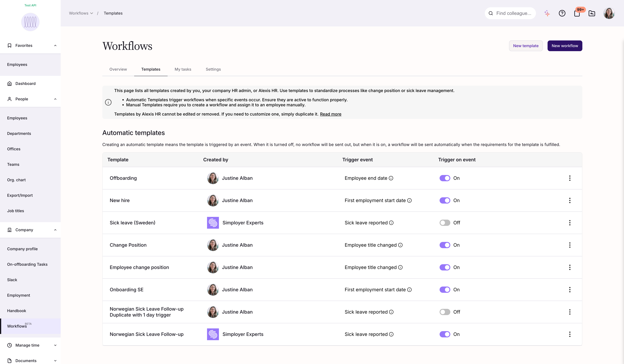This screenshot has height=364, width=624.
Task: Open Departments in the sidebar
Action: point(19,134)
